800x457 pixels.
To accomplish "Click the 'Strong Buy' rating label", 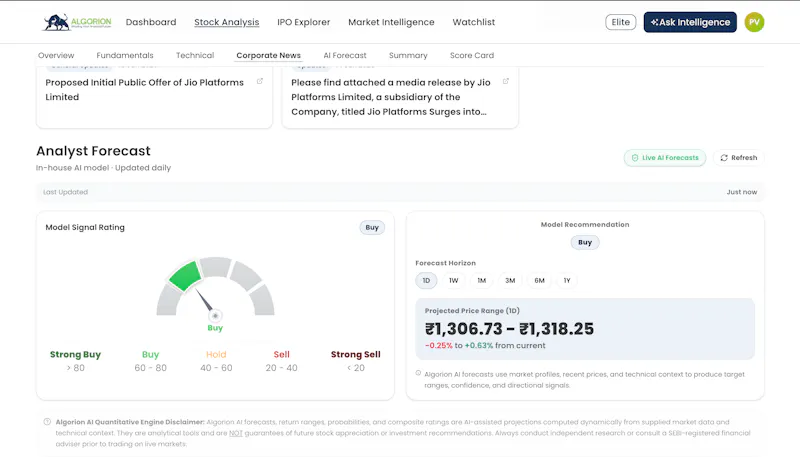I will click(x=76, y=354).
